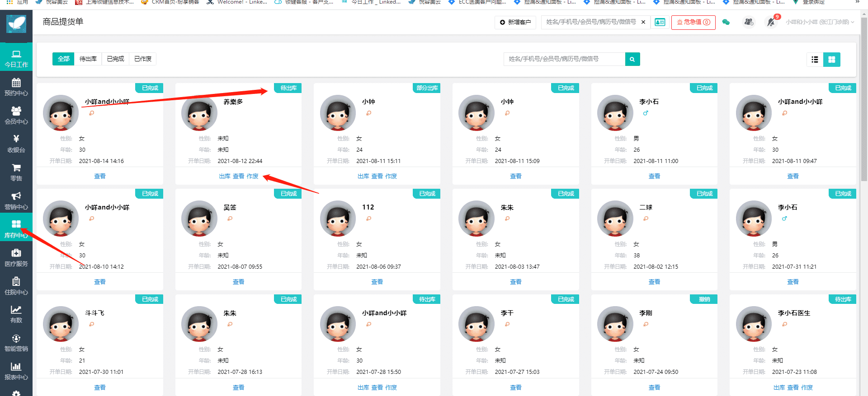The width and height of the screenshot is (868, 396).
Task: Click 新增客户 to add customer
Action: click(x=515, y=22)
